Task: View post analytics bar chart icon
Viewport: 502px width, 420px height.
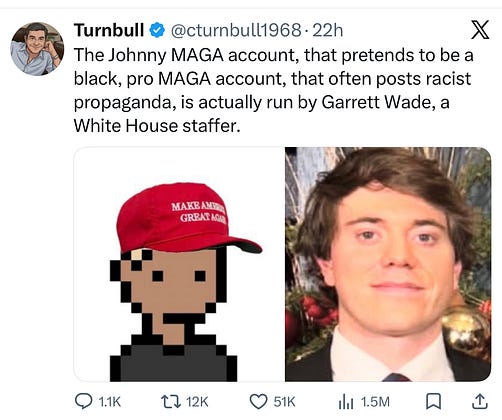Action: (x=346, y=402)
